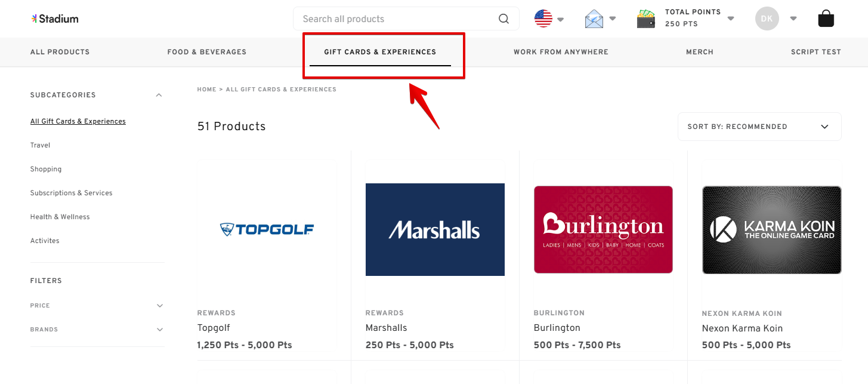Select All Gift Cards & Experiences subcategory

pos(78,121)
